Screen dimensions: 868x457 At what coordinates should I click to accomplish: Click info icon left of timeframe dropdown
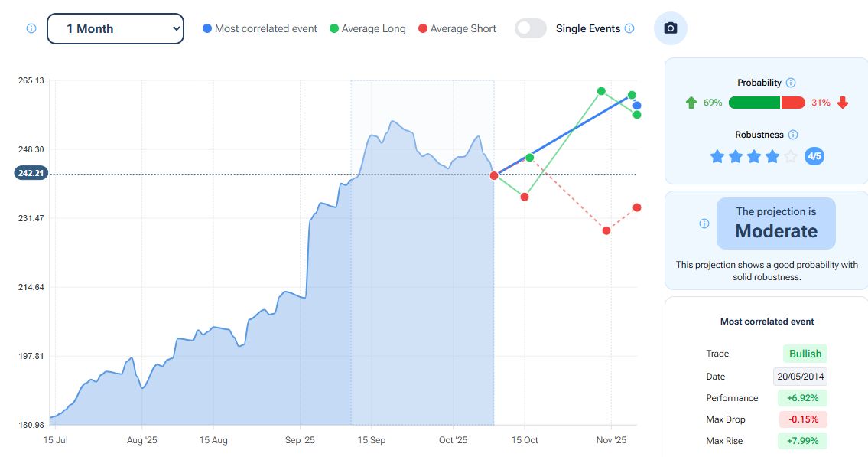[x=31, y=28]
